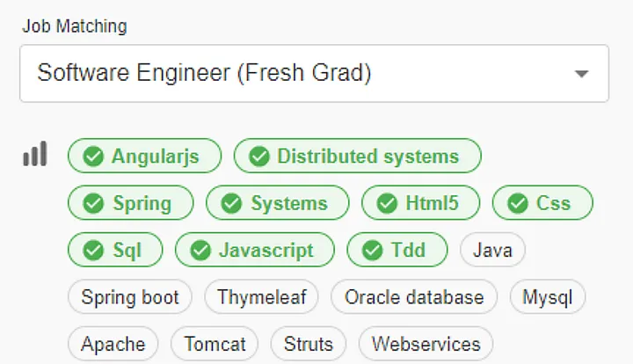
Task: Click the checkmark icon on Systems chip
Action: click(231, 203)
